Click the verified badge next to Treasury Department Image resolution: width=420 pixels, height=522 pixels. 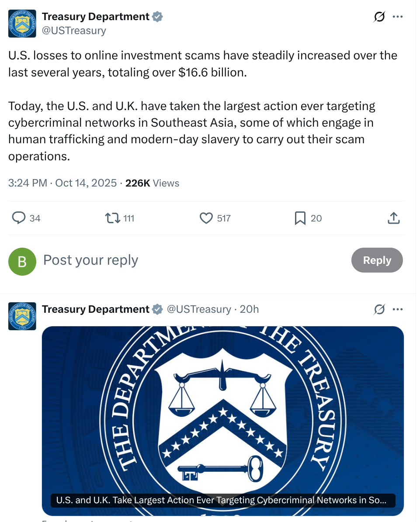[x=157, y=16]
